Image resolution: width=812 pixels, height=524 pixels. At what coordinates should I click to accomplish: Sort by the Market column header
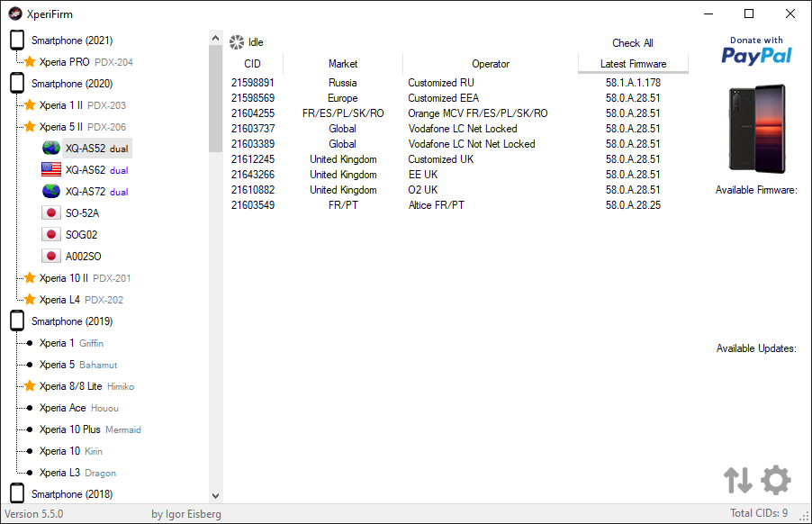pos(343,64)
